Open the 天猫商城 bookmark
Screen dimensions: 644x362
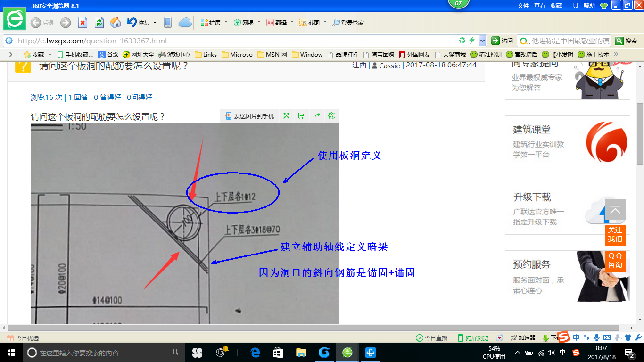450,55
